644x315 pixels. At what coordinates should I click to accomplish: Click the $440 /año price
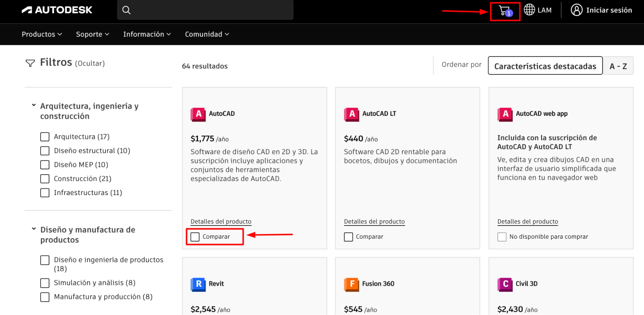[x=361, y=139]
